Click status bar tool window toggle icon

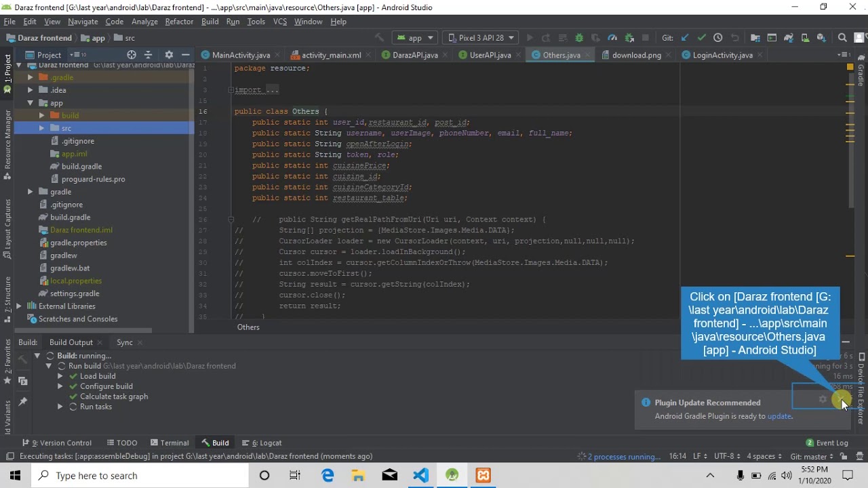[x=9, y=456]
